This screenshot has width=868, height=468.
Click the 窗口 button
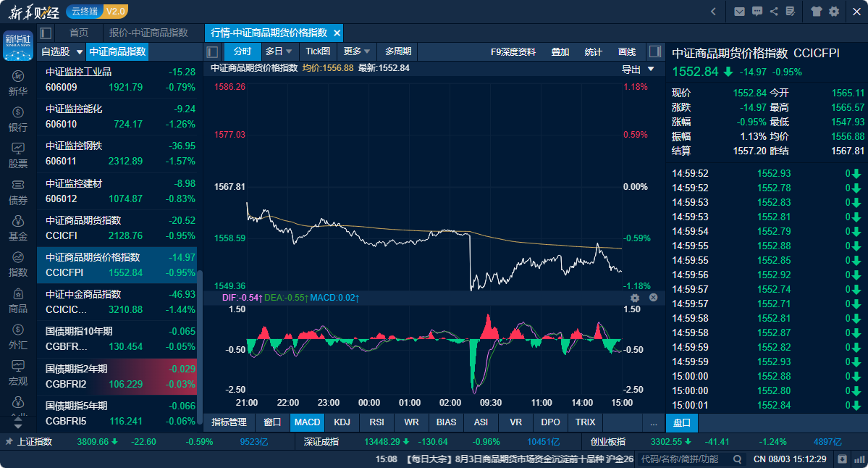point(271,422)
